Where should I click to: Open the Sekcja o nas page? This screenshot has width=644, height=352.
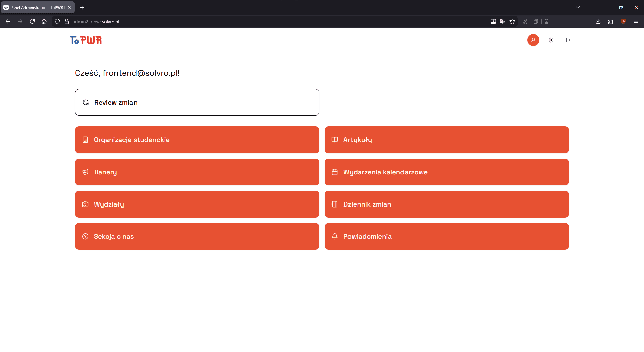click(197, 236)
